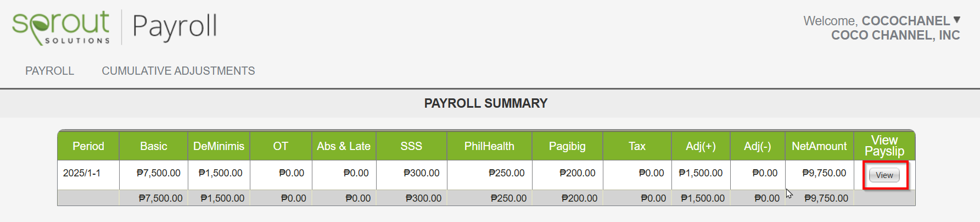
Task: Click the Tax column header
Action: (637, 146)
